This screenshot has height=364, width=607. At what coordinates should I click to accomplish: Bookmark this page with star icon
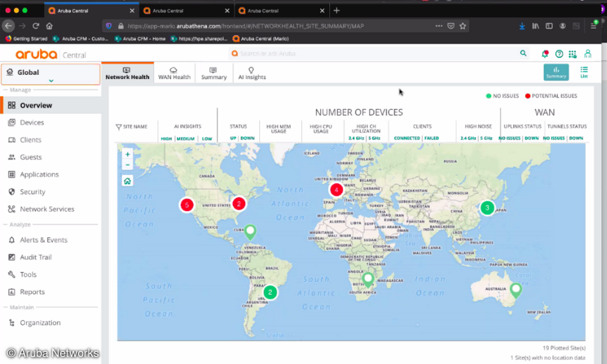[463, 26]
